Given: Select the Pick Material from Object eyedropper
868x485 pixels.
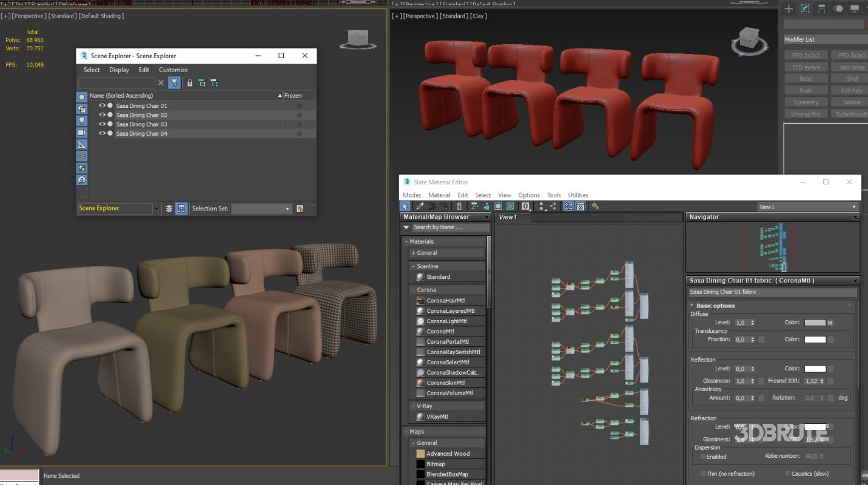Looking at the screenshot, I should coord(419,206).
